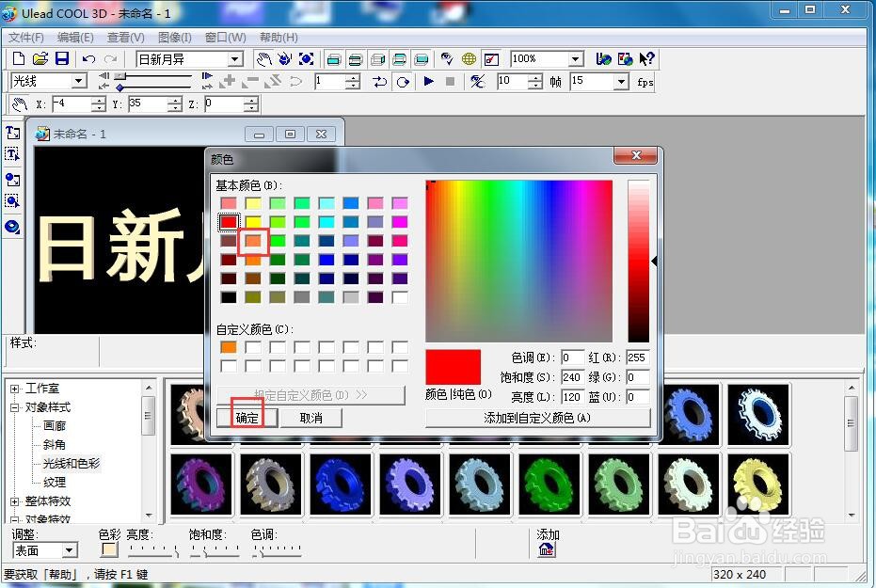Click the 亮度 brightness slider
Image resolution: width=876 pixels, height=588 pixels.
click(x=153, y=550)
